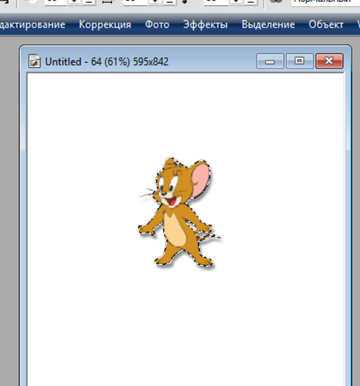Click the mouse's white eyes

click(168, 183)
